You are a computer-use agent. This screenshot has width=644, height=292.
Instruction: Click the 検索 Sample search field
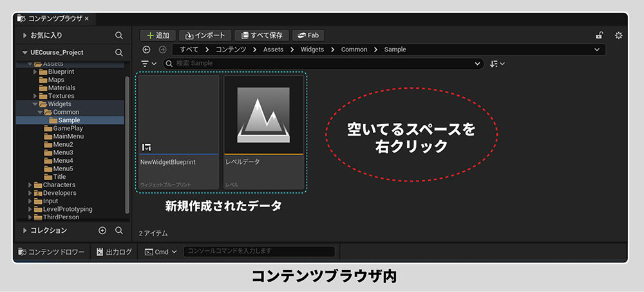point(322,64)
